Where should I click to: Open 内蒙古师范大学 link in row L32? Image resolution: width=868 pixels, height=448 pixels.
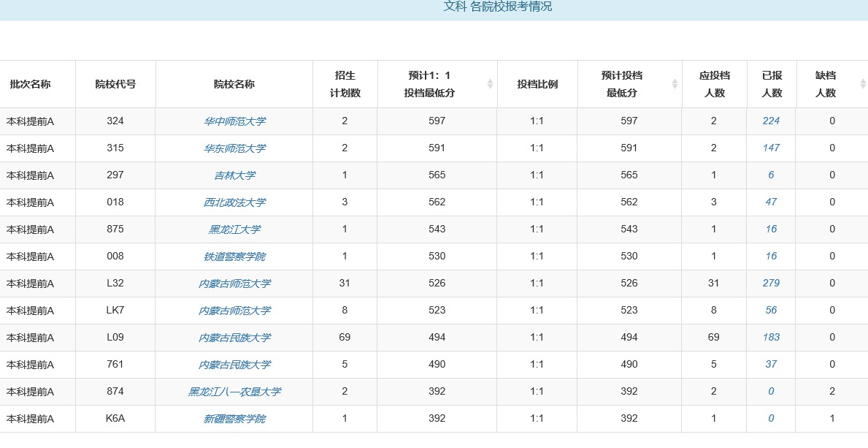pos(234,284)
